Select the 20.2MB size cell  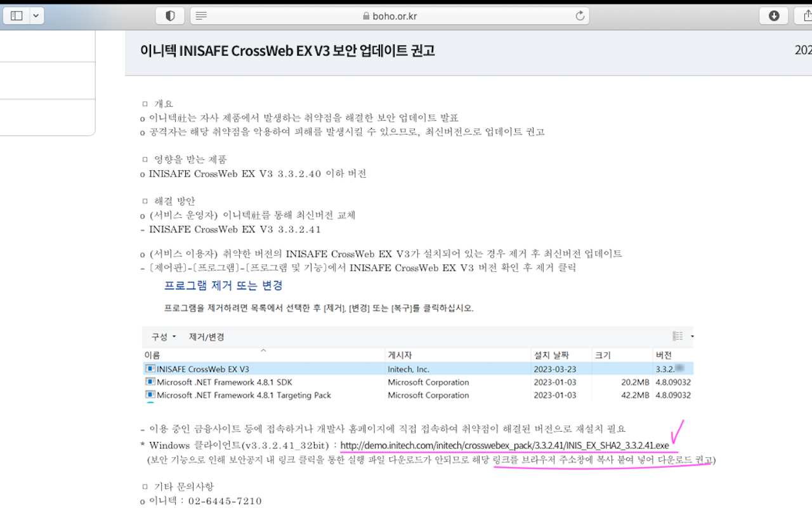tap(635, 382)
